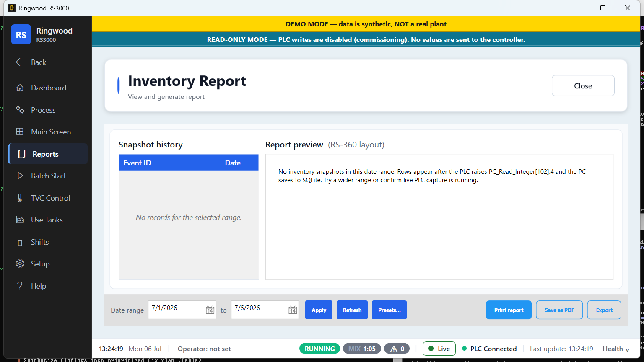Click the DEMO MODE yellow banner
The image size is (644, 362).
pos(366,24)
